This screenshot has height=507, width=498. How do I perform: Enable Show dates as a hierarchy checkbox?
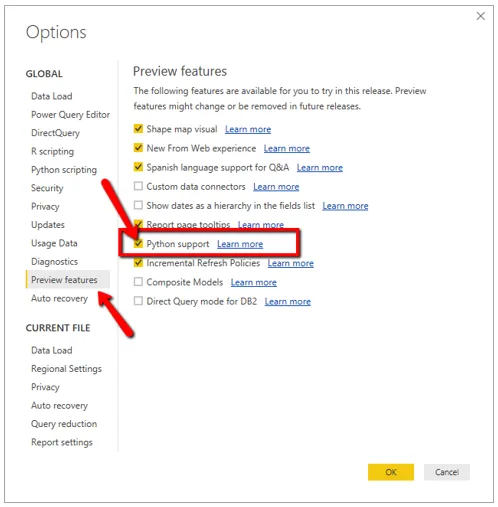pos(138,205)
